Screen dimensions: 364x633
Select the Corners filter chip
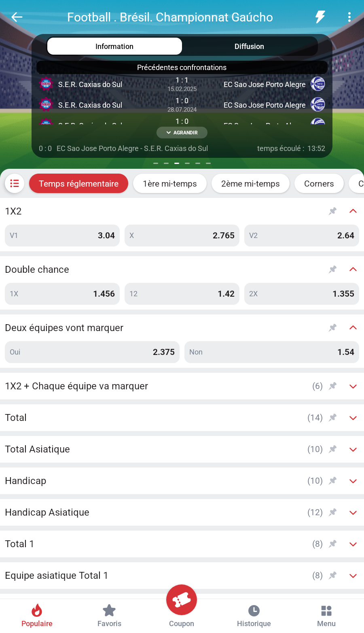(x=319, y=184)
